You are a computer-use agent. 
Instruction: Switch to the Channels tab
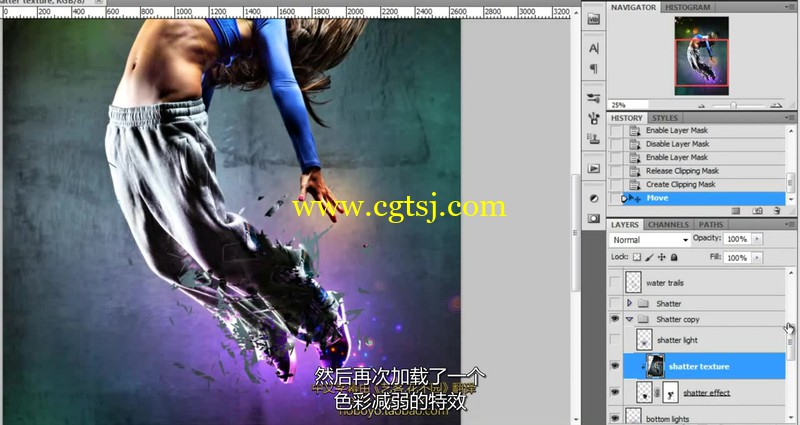[668, 224]
